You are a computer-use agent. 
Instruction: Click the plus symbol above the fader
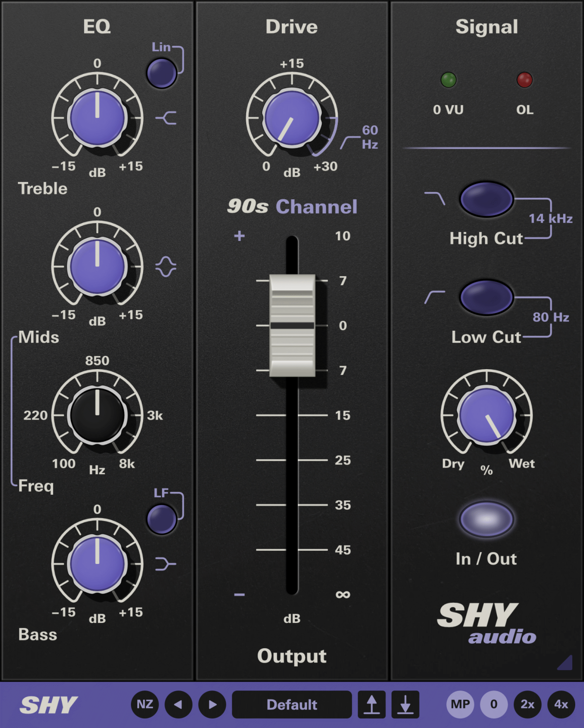(239, 236)
